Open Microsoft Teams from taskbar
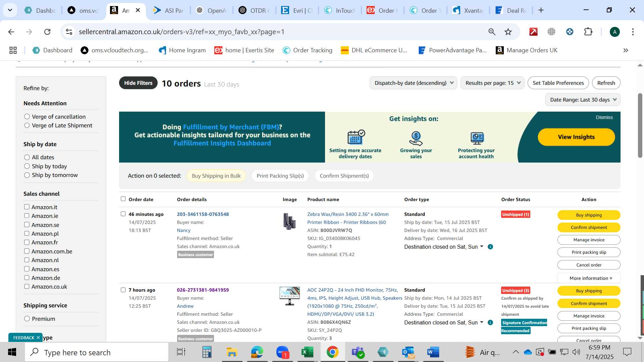The height and width of the screenshot is (362, 644). pos(358,352)
